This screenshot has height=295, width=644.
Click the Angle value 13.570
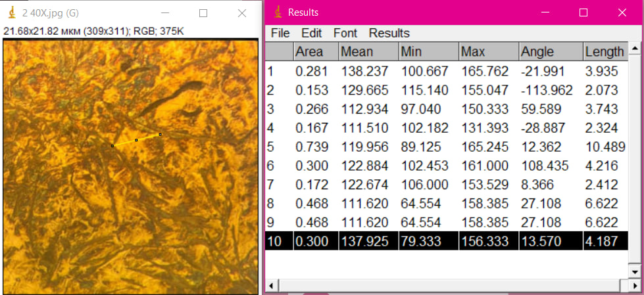coord(541,241)
